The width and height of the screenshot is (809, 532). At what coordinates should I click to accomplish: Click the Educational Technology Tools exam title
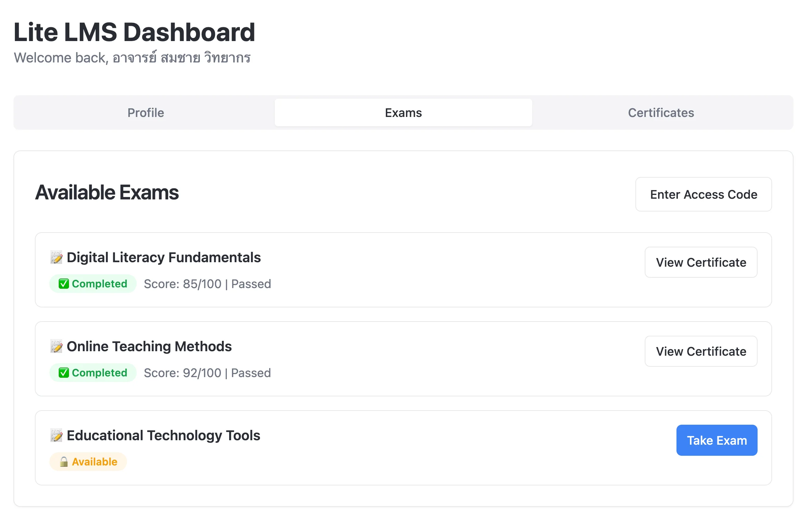(x=163, y=435)
